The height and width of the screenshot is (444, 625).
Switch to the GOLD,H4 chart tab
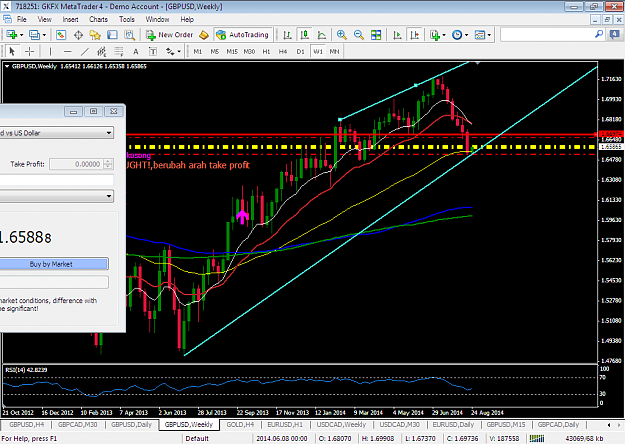(240, 424)
